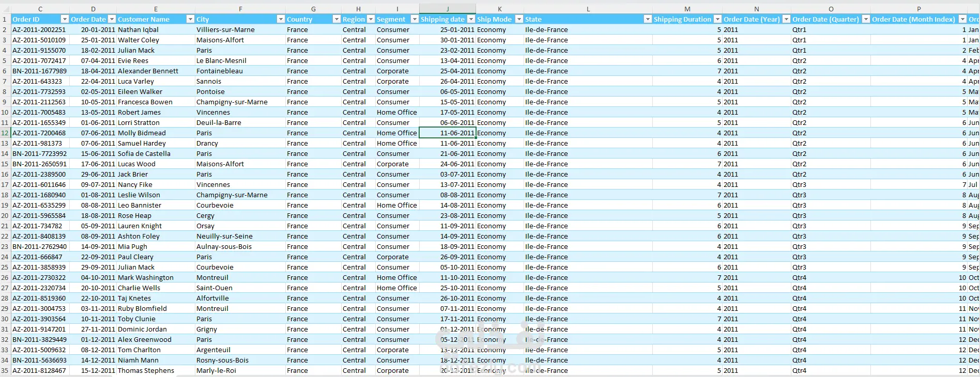This screenshot has height=377, width=980.
Task: Click the customer name Nathan Iqbal
Action: [138, 29]
